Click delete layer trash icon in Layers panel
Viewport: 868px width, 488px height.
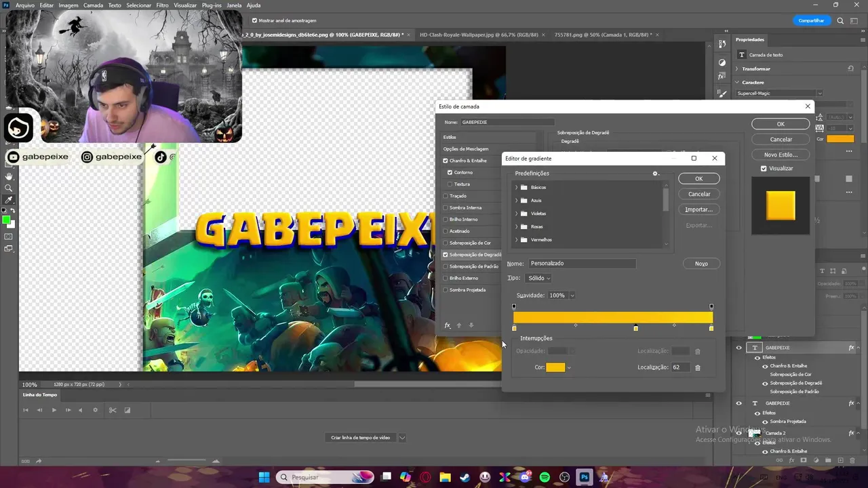(x=852, y=460)
